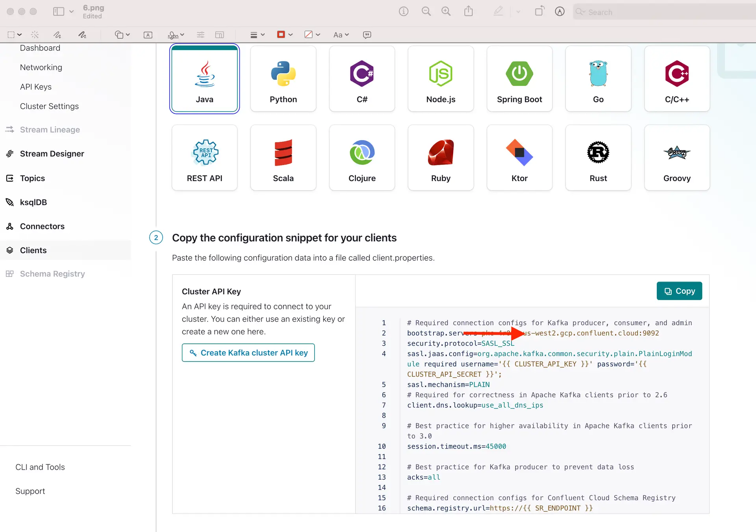Open the border color dropdown

(285, 35)
